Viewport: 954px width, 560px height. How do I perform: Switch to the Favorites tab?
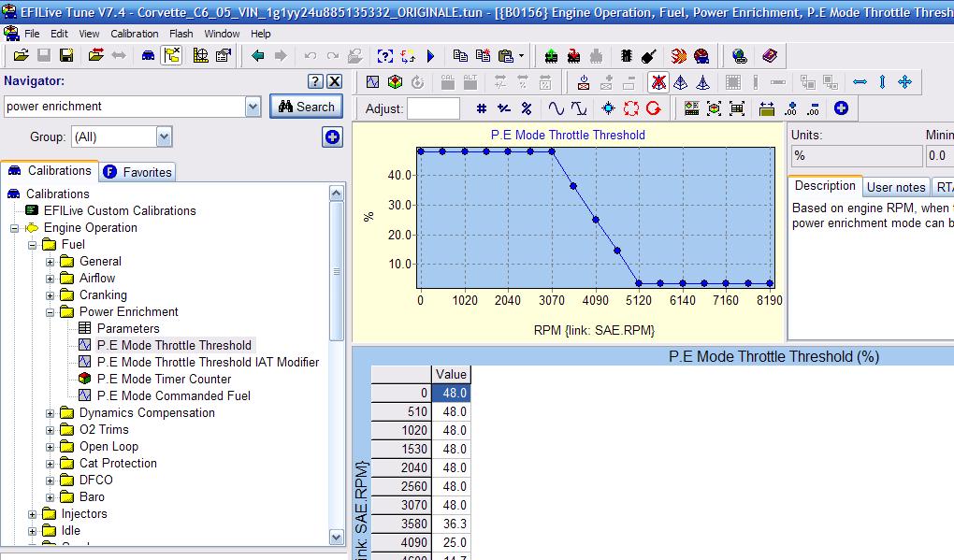[138, 172]
